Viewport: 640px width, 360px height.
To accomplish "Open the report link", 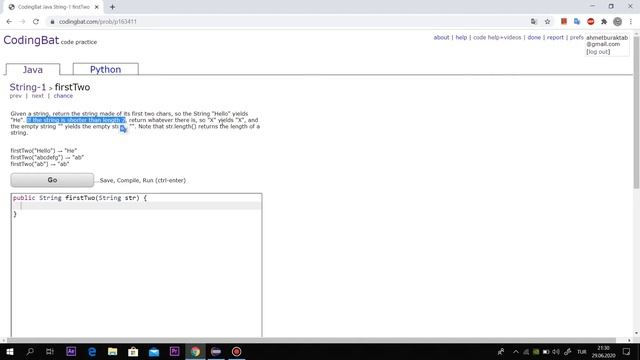I will click(555, 38).
